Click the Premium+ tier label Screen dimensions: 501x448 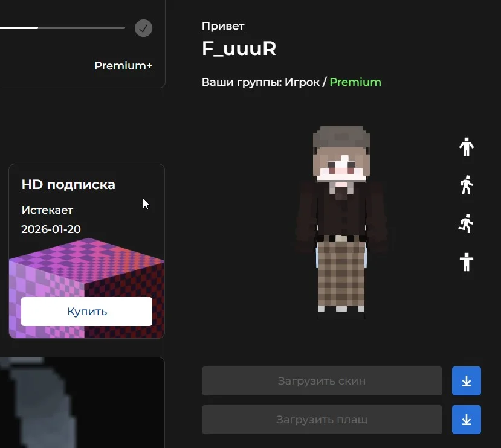(123, 66)
